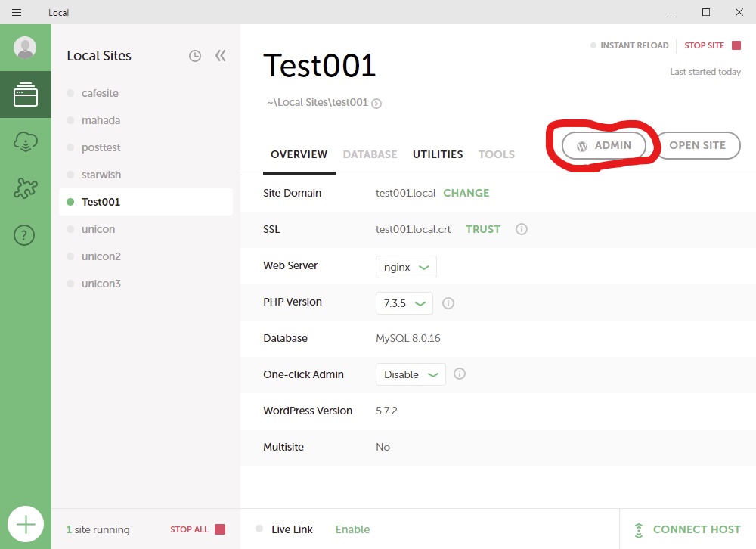Select the starwish site
This screenshot has width=756, height=549.
146,175
